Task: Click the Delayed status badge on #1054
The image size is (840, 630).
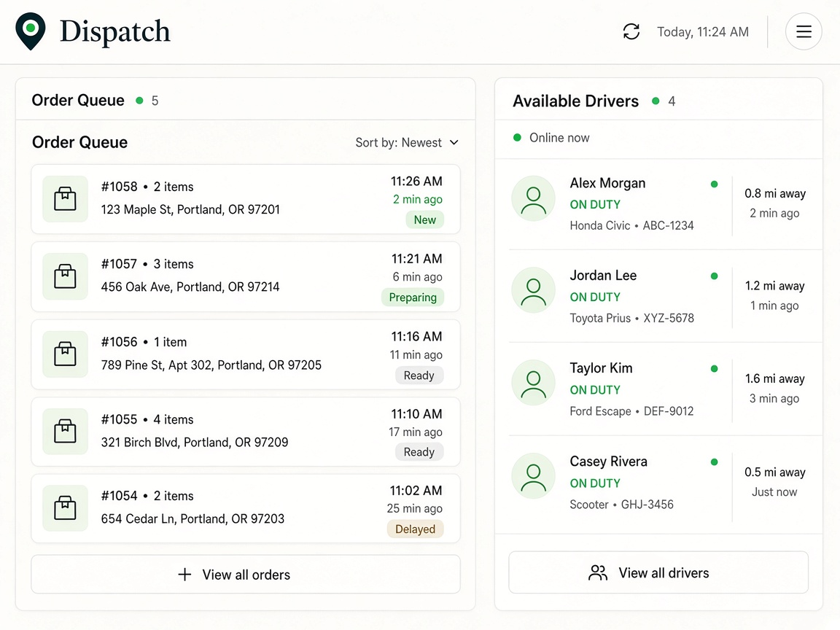Action: click(415, 529)
